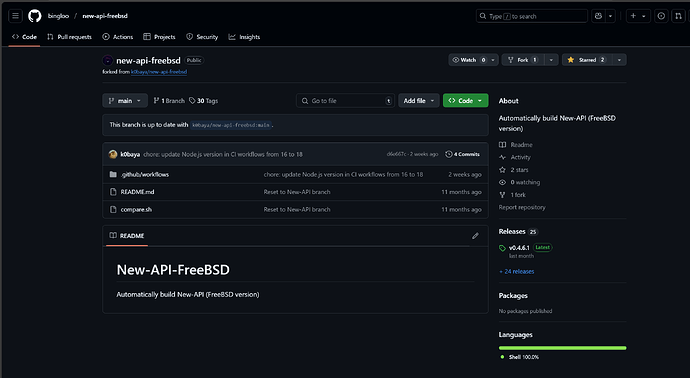Open the .github/workflows folder name
This screenshot has height=378, width=690.
tap(145, 175)
